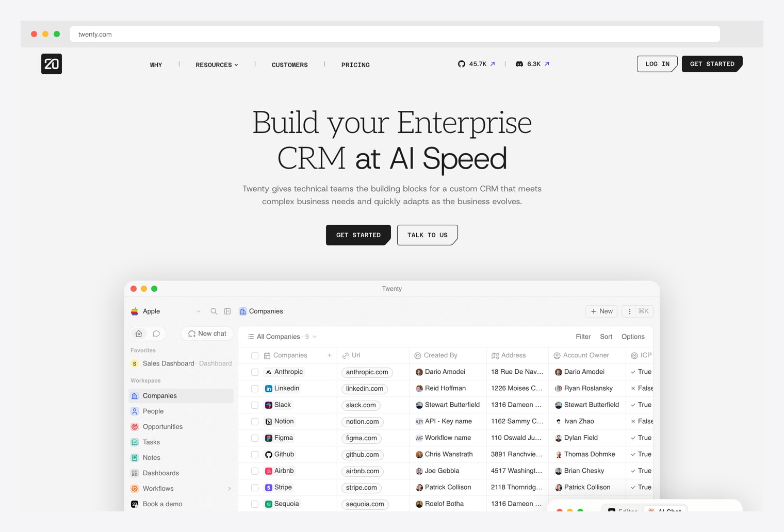Click Get Started in the navbar
Image resolution: width=784 pixels, height=532 pixels.
(712, 64)
